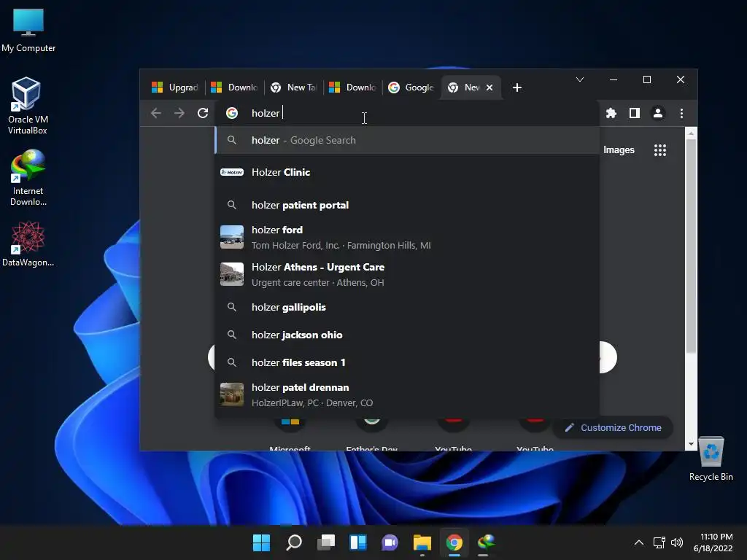This screenshot has height=560, width=747.
Task: Open the Images link
Action: (619, 150)
